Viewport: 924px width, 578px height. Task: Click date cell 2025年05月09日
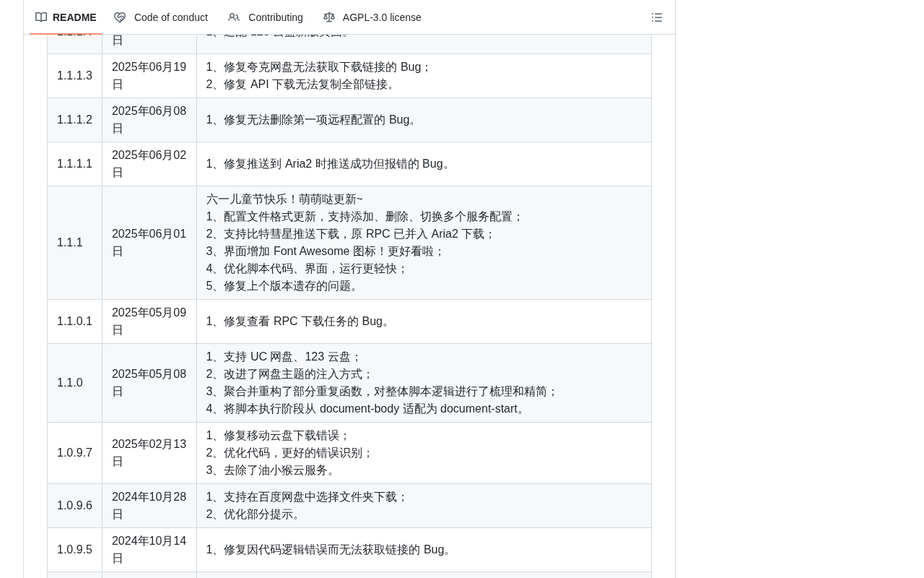click(x=149, y=322)
